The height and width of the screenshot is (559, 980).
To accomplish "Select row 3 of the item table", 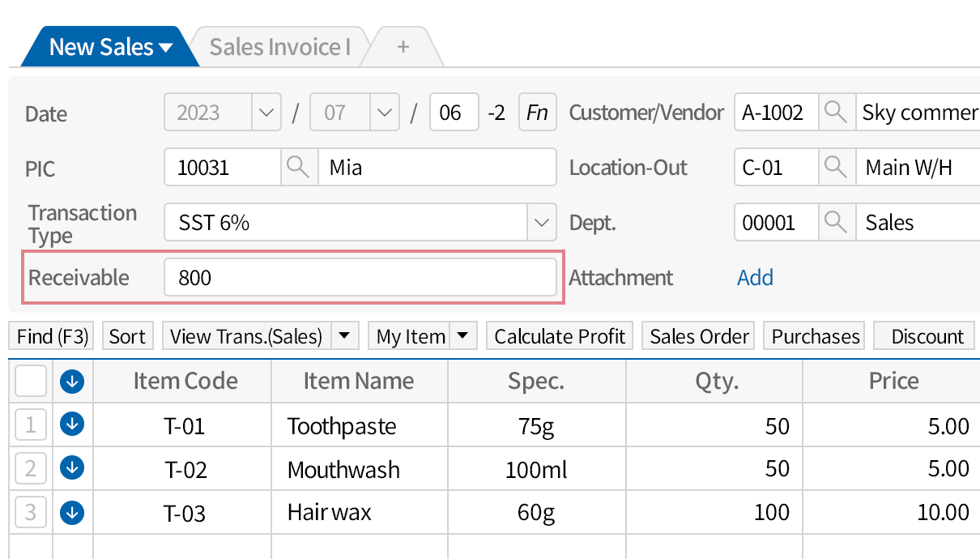I will click(31, 512).
